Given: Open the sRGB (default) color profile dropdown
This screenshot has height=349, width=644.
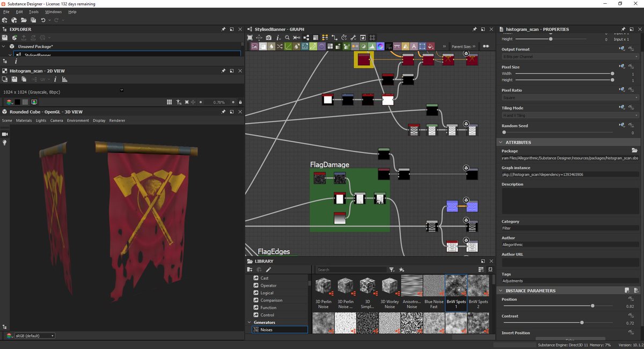Looking at the screenshot, I should (x=35, y=336).
